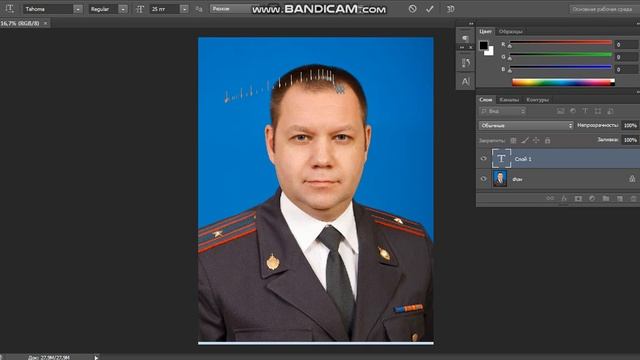Create a new group folder icon
The width and height of the screenshot is (640, 360).
(606, 198)
